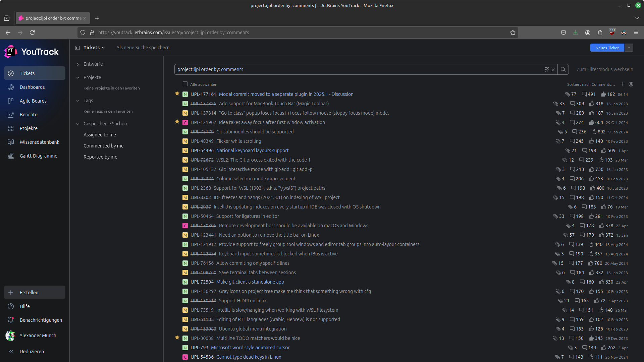Click priority badge M on IJPL-48349
Screen dimensions: 644x362
[x=185, y=141]
